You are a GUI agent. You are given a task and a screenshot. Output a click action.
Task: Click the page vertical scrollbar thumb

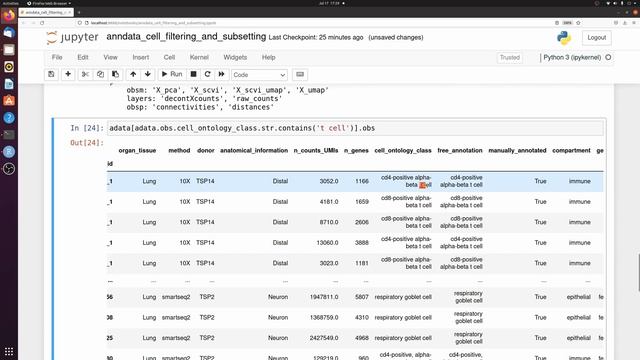point(638,273)
